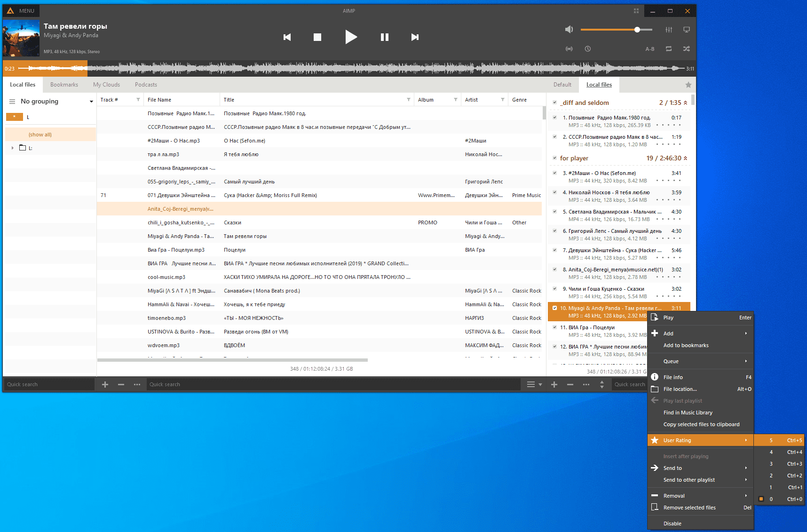Expand the L: folder tree node
This screenshot has height=532, width=807.
(x=12, y=148)
